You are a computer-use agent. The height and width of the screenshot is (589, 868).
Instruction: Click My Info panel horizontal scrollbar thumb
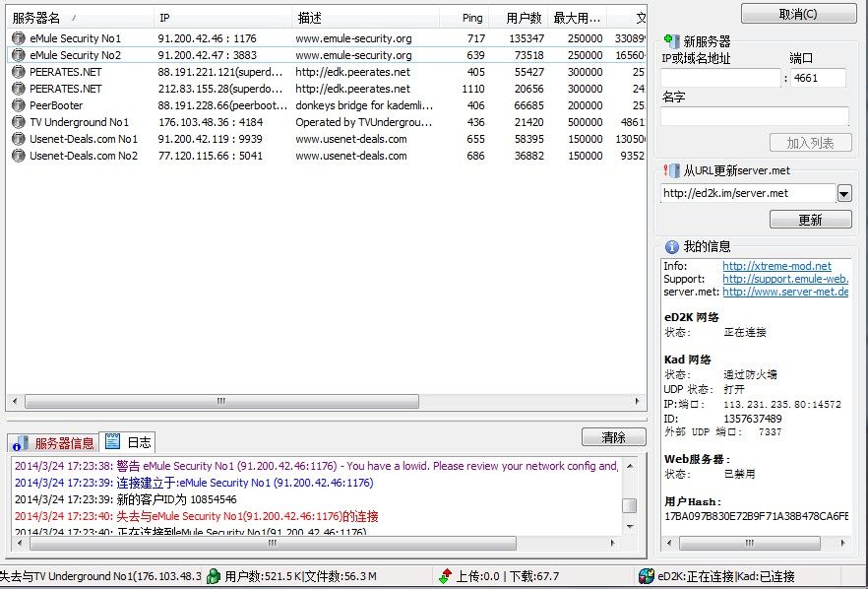(750, 543)
